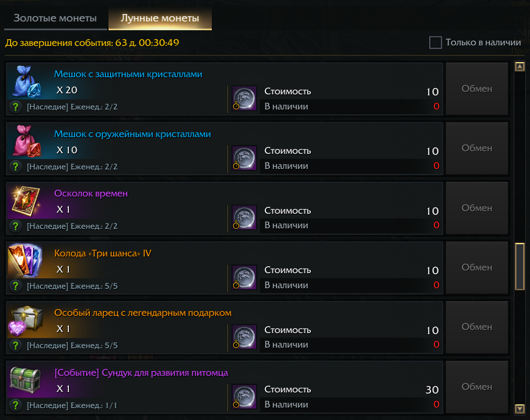
Task: Click the green question mark for Осколок времен
Action: (16, 226)
